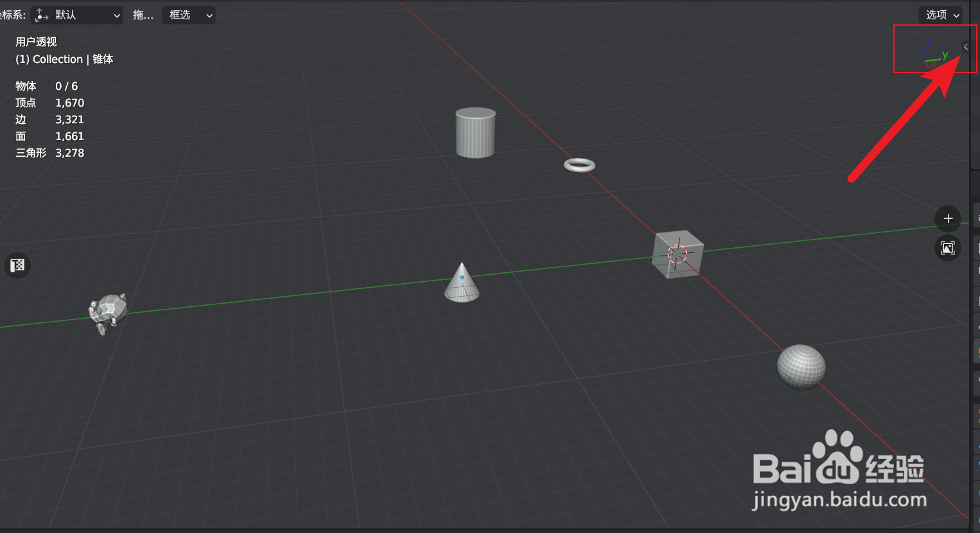The image size is (980, 533).
Task: Select the UV sphere object
Action: (801, 366)
